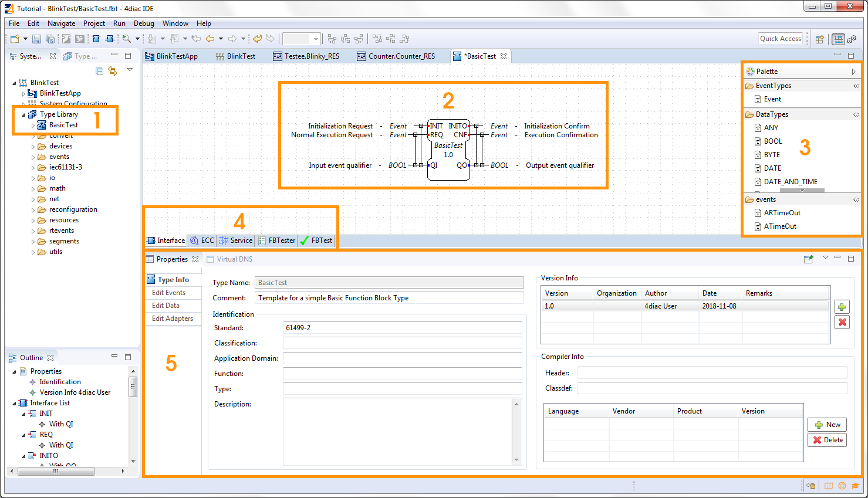Viewport: 868px width, 498px height.
Task: Click the Save icon in the toolbar
Action: click(36, 39)
